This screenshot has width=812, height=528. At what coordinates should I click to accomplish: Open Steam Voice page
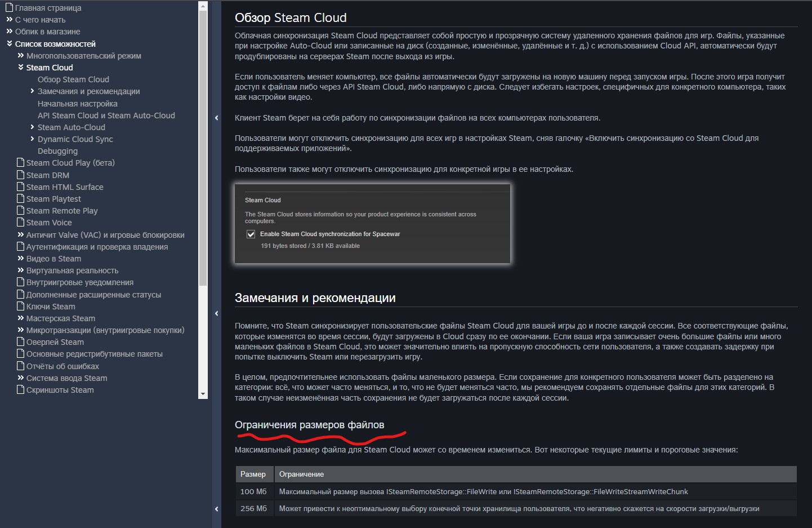[49, 223]
